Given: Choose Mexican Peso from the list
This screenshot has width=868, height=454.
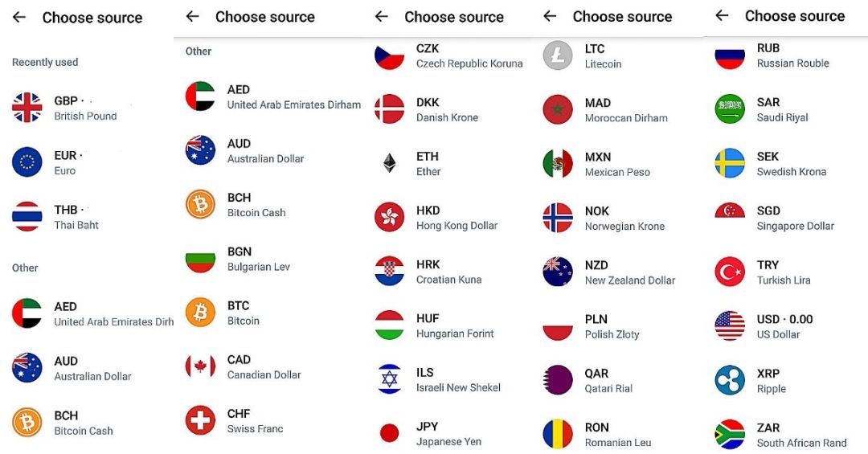Looking at the screenshot, I should click(616, 164).
